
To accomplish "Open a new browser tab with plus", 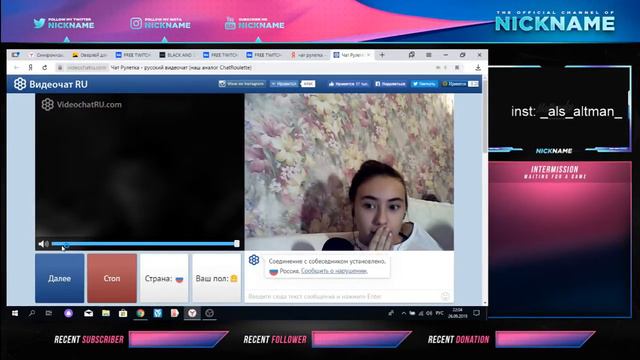I will pyautogui.click(x=382, y=55).
